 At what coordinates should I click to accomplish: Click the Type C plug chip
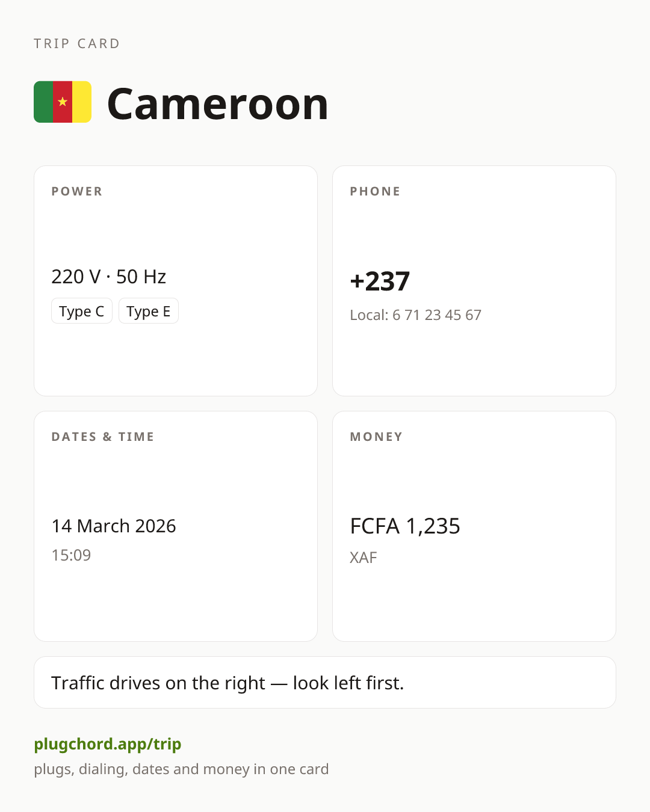click(x=82, y=311)
